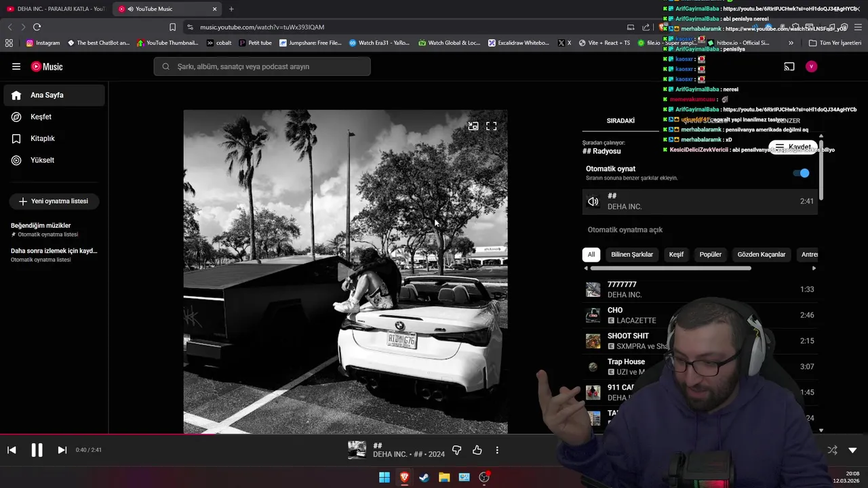This screenshot has height=488, width=868.
Task: Open Steam from the taskbar
Action: click(x=425, y=477)
